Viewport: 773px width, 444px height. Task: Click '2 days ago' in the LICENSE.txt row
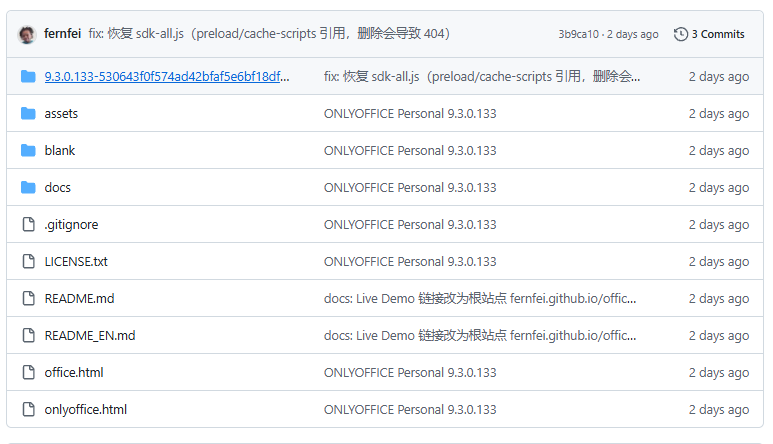(x=719, y=261)
